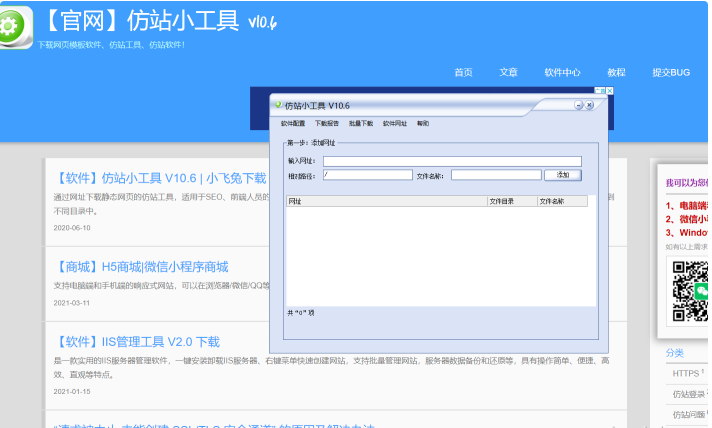
Task: Click the date 2020-06-10
Action: click(x=72, y=228)
